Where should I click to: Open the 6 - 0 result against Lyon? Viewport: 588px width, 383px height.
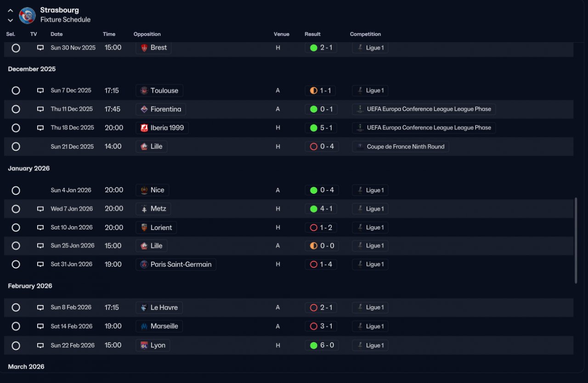coord(322,345)
